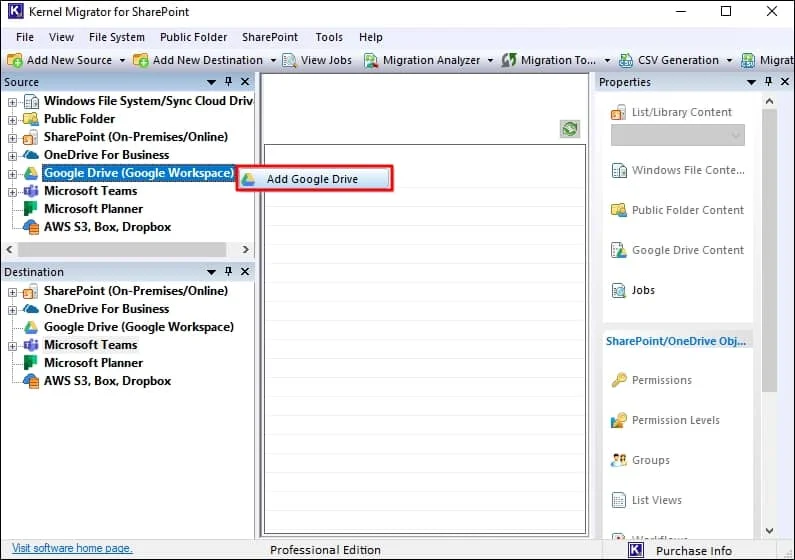The image size is (795, 560).
Task: Click the CSV Generation toolbar icon
Action: [x=626, y=60]
